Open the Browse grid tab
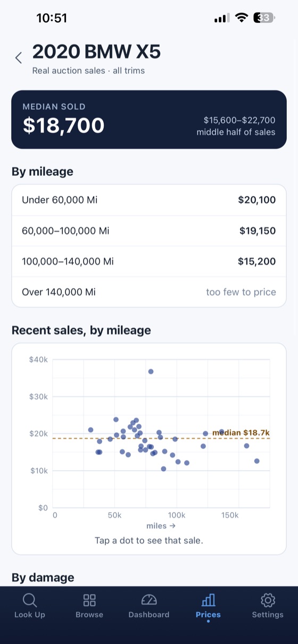Image resolution: width=298 pixels, height=644 pixels. pyautogui.click(x=89, y=606)
